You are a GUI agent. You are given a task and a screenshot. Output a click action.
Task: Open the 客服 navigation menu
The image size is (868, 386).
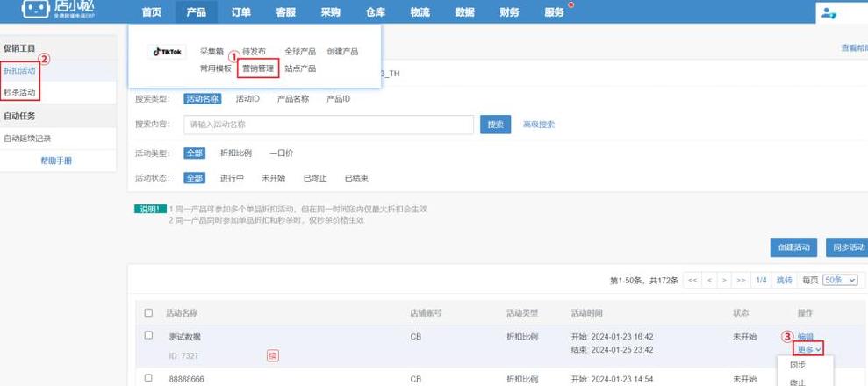point(285,12)
